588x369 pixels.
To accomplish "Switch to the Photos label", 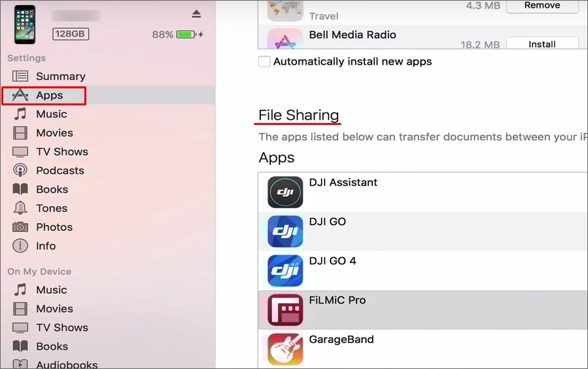I will click(54, 227).
